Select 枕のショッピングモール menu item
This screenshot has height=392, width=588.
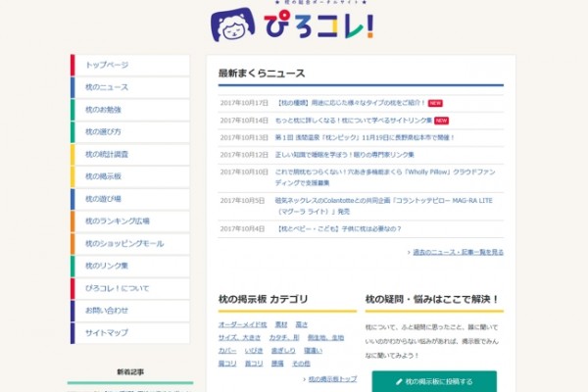pos(130,244)
